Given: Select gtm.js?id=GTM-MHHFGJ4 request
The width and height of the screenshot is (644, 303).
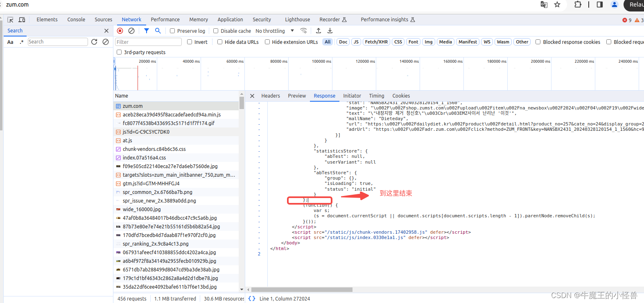Looking at the screenshot, I should tap(176, 183).
